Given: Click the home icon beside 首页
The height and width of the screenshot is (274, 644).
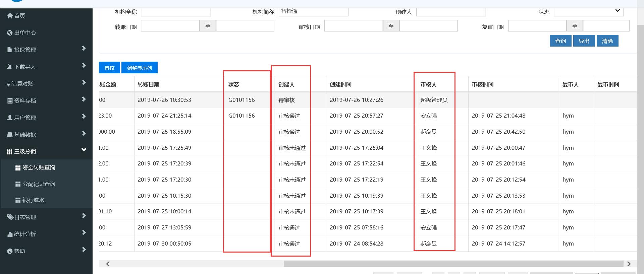Looking at the screenshot, I should (10, 16).
